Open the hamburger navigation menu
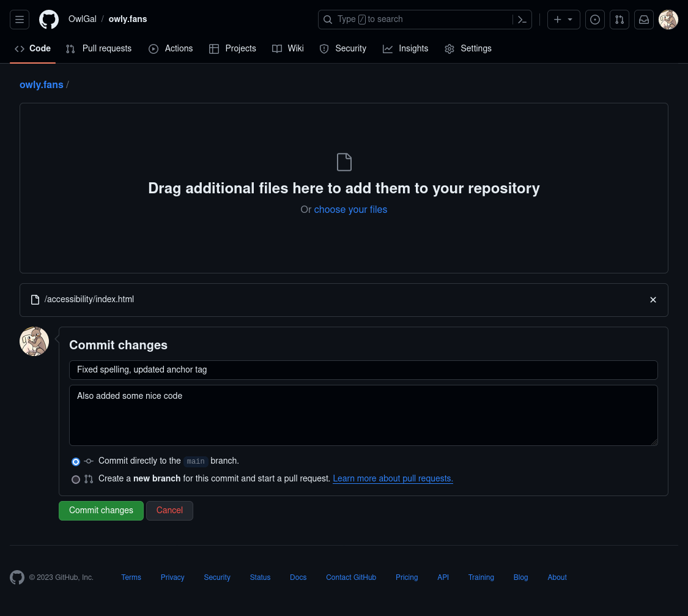 (20, 20)
